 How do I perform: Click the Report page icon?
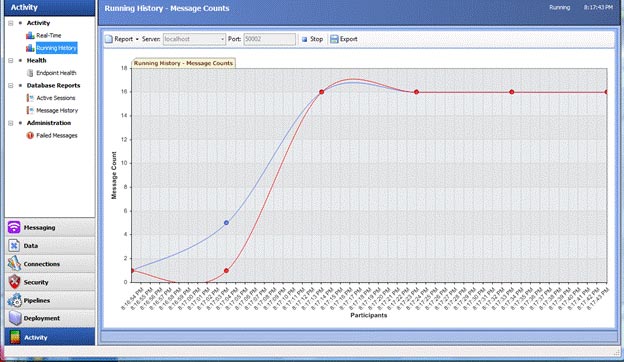coord(109,39)
